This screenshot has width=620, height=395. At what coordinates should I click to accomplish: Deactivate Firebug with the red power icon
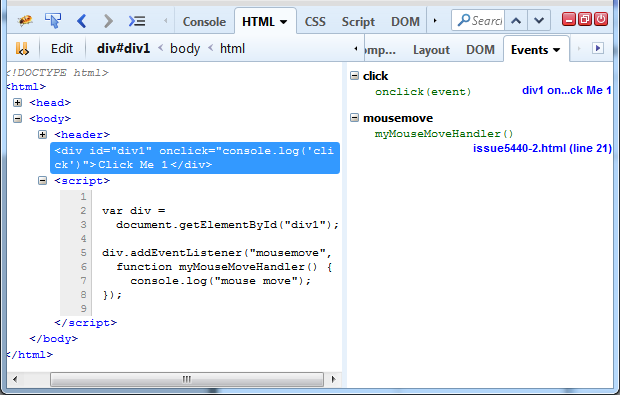tap(601, 19)
